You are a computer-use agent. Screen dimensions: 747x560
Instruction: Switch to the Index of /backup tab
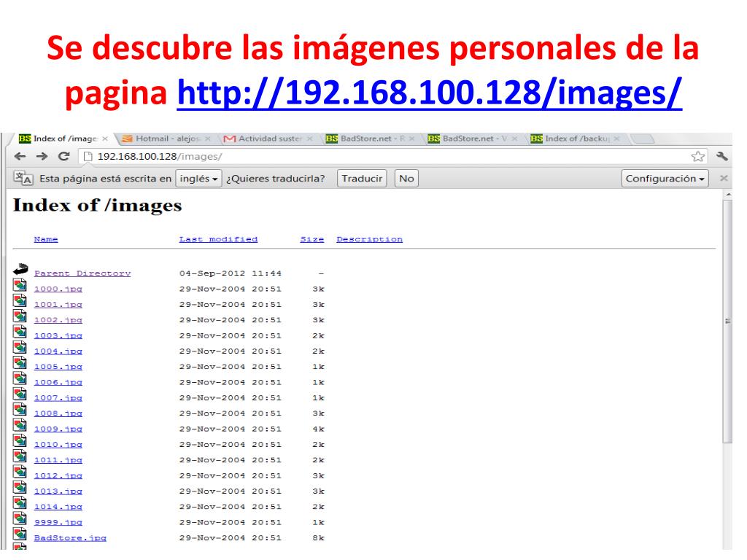click(x=574, y=139)
